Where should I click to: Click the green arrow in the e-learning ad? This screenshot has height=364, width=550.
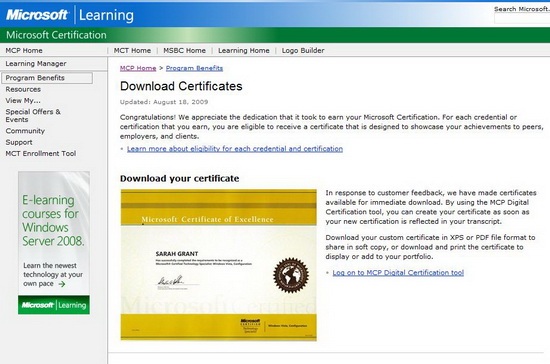tap(62, 284)
